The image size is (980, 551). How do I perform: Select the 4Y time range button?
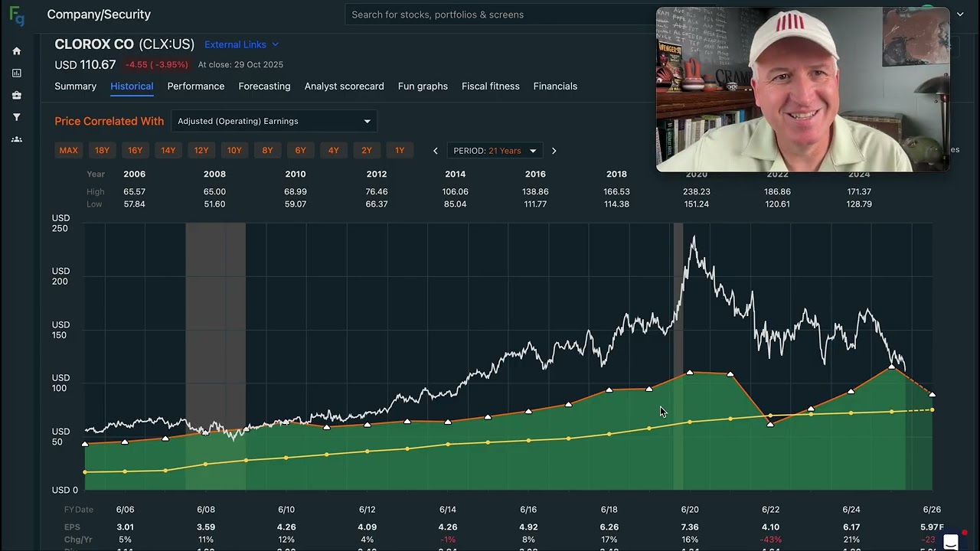[x=333, y=151]
